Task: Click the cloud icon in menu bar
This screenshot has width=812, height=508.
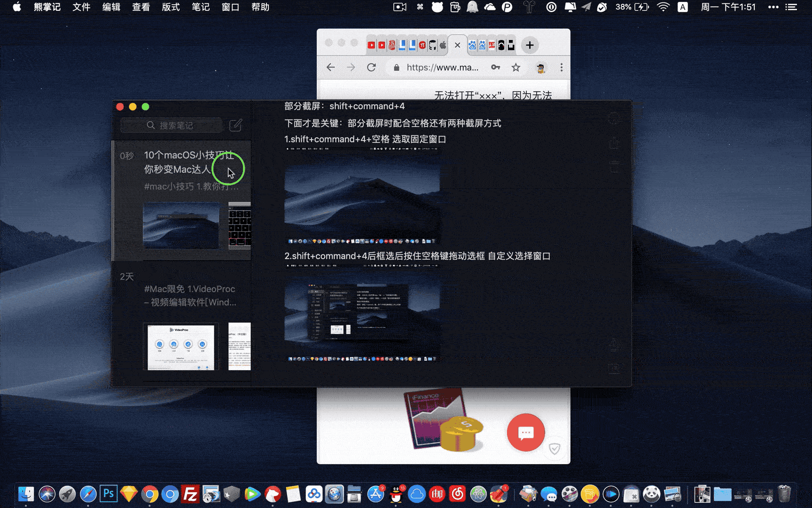Action: (490, 7)
